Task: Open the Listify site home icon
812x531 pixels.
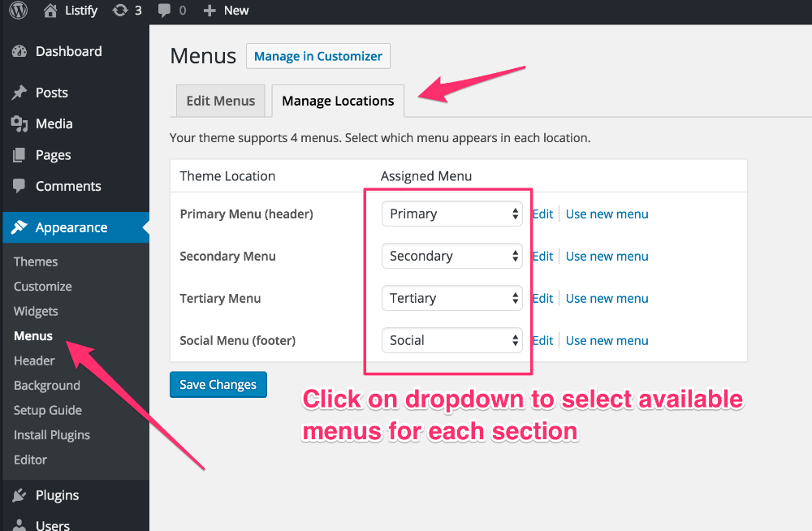Action: click(50, 11)
